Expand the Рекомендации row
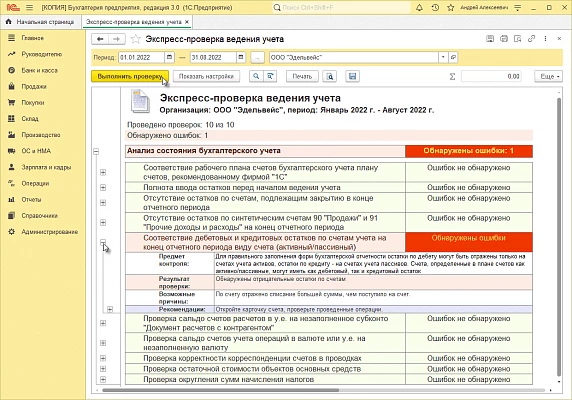The width and height of the screenshot is (572, 400). pyautogui.click(x=110, y=309)
